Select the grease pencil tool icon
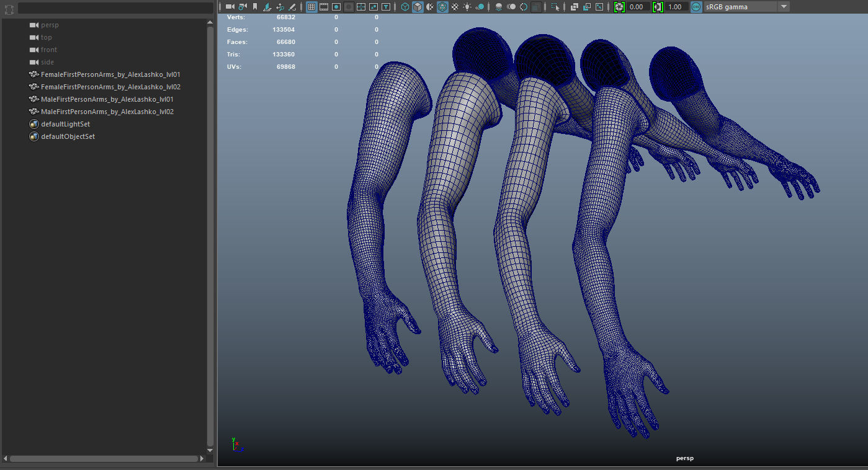Screen dimensions: 868x470 point(292,7)
